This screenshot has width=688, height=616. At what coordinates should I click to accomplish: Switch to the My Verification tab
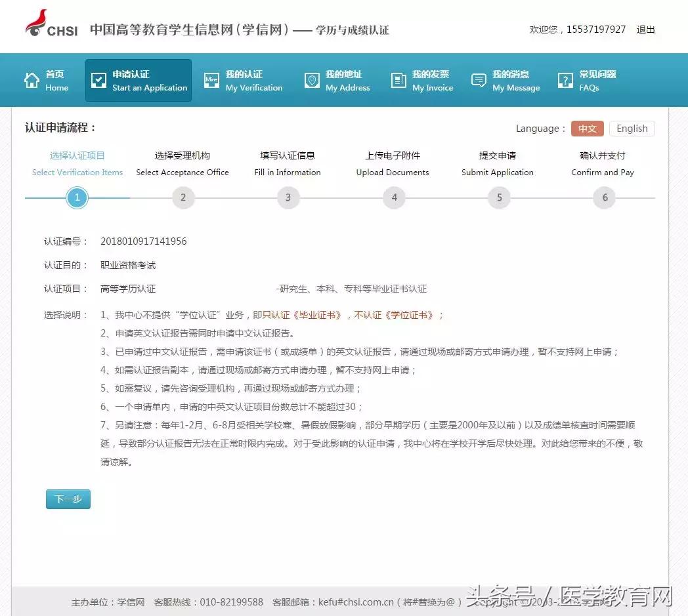(x=244, y=80)
